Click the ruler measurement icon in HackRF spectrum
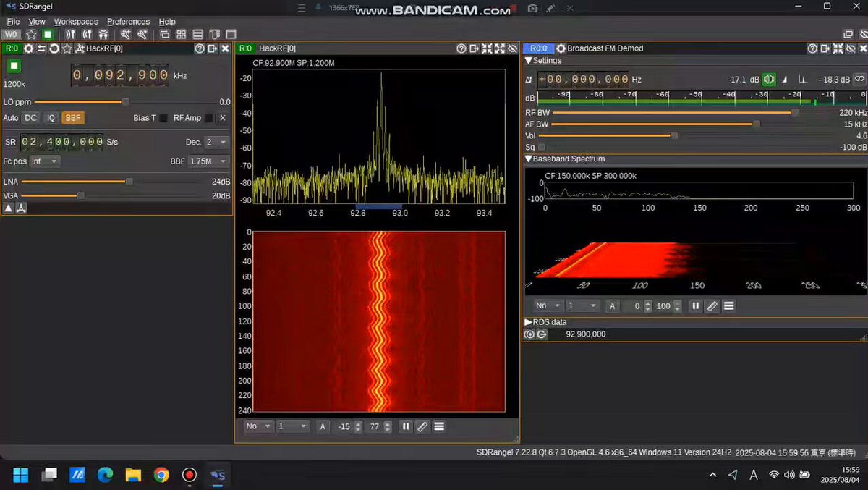The image size is (868, 490). (x=422, y=426)
